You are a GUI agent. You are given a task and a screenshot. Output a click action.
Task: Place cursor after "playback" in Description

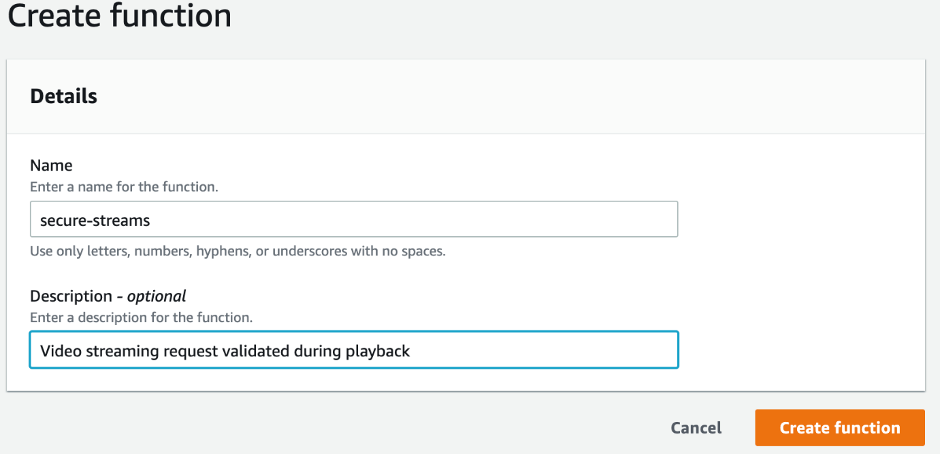coord(412,350)
